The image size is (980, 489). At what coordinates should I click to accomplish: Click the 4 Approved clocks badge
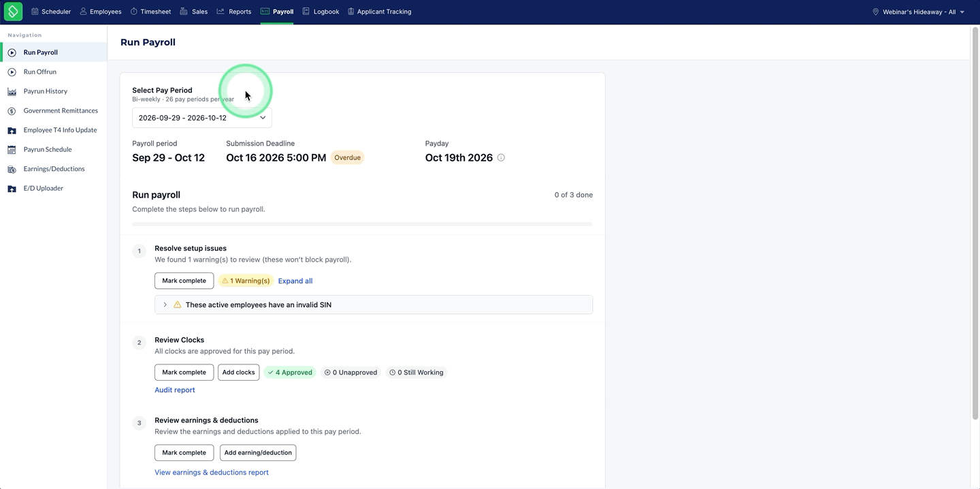point(290,373)
